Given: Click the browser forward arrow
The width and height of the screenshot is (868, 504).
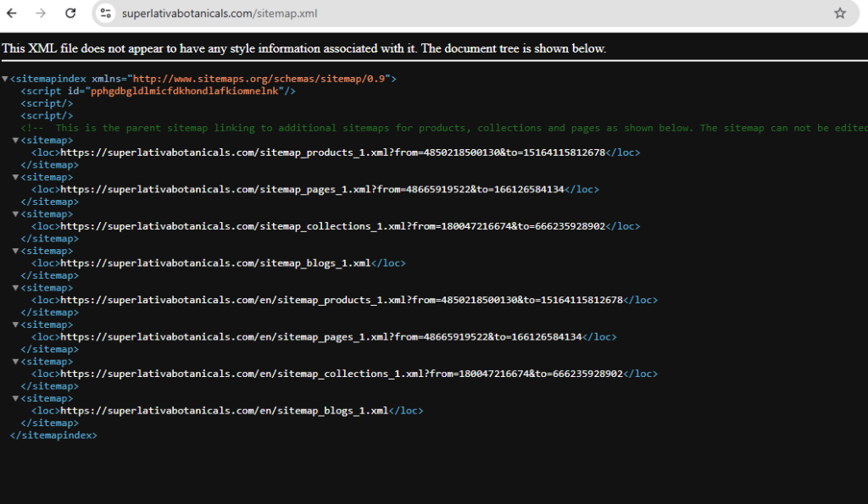Looking at the screenshot, I should [41, 14].
